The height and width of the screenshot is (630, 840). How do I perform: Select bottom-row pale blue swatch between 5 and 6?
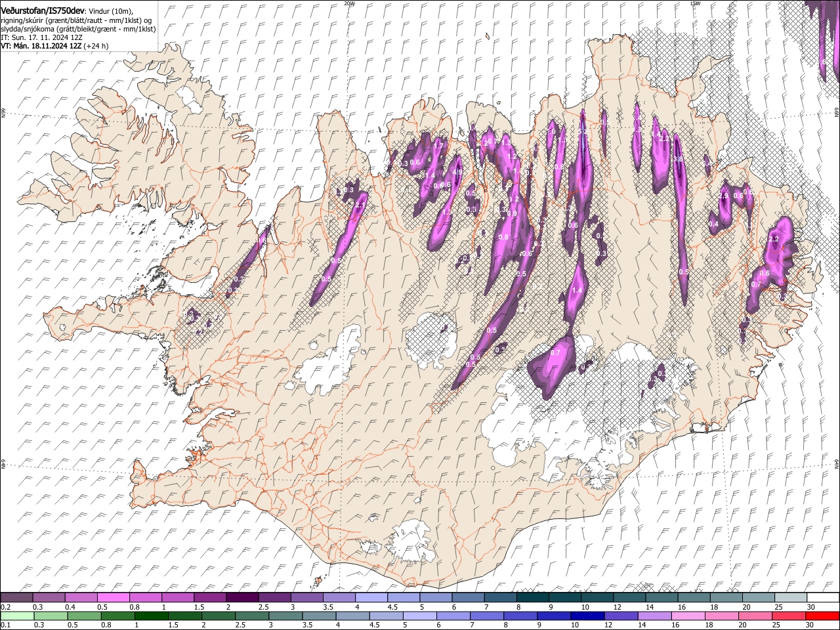click(419, 616)
